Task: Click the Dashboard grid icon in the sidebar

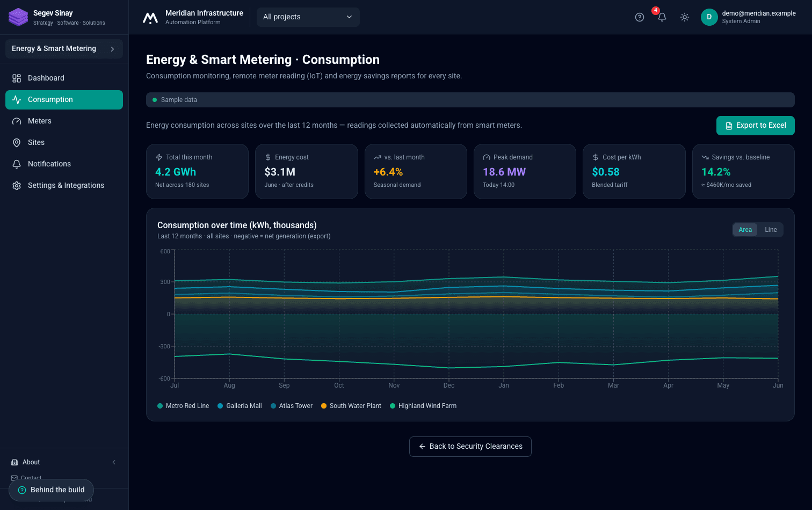Action: pos(17,78)
